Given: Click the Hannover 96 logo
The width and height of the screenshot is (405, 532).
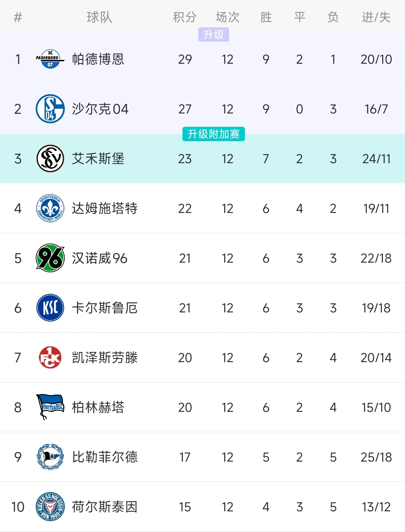Looking at the screenshot, I should [50, 258].
